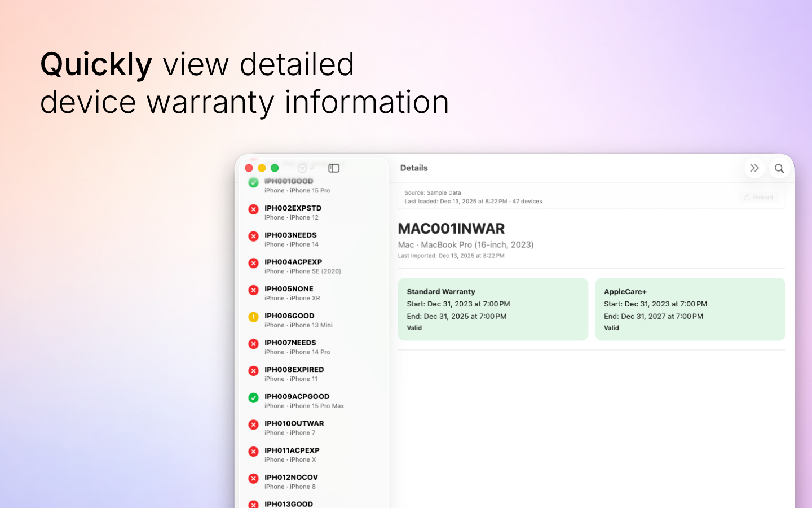
Task: Click the AppleCare+ warranty card
Action: 690,309
